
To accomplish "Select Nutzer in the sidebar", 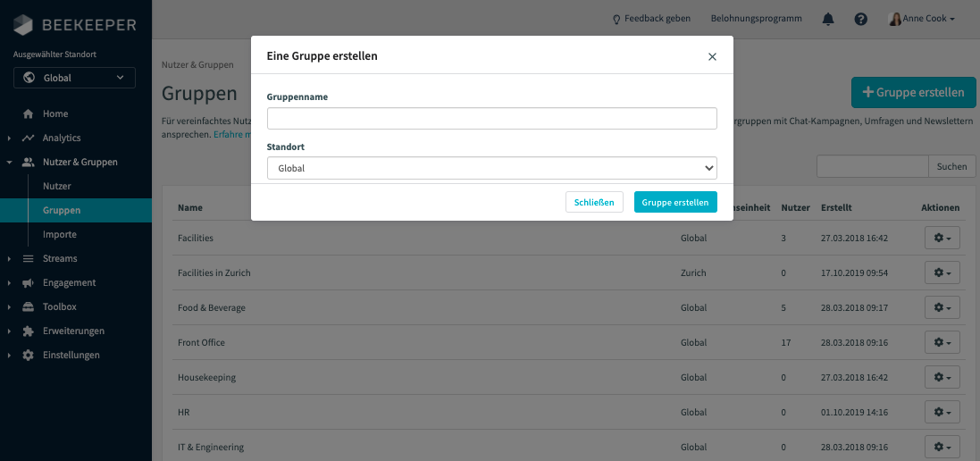I will pyautogui.click(x=57, y=187).
